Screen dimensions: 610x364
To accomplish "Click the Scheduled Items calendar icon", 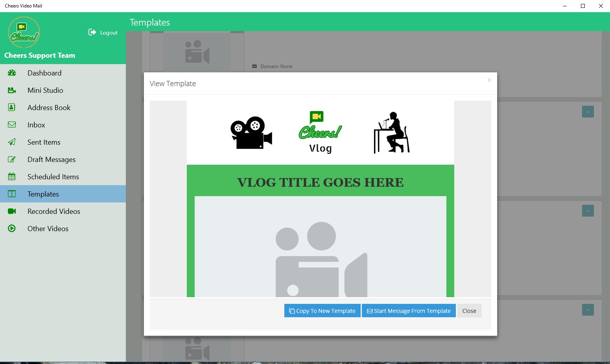I will point(12,176).
